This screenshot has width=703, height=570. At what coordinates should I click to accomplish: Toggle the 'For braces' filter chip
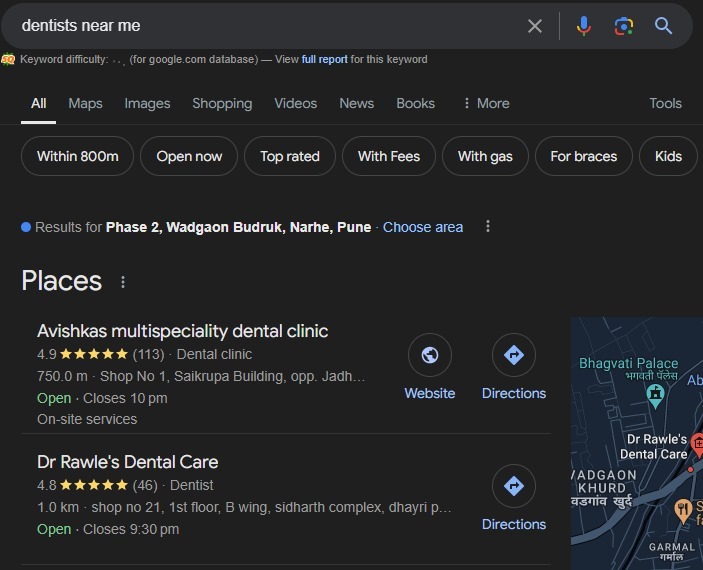click(x=583, y=156)
